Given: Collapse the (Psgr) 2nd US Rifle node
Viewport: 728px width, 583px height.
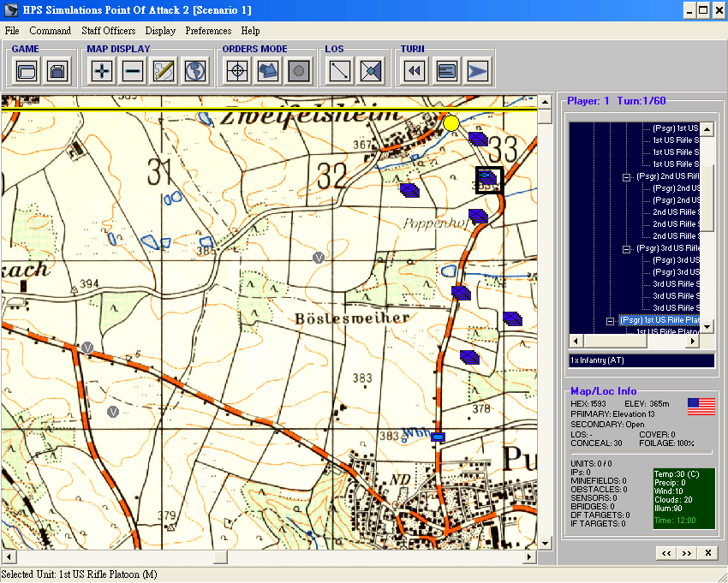Looking at the screenshot, I should click(x=627, y=176).
